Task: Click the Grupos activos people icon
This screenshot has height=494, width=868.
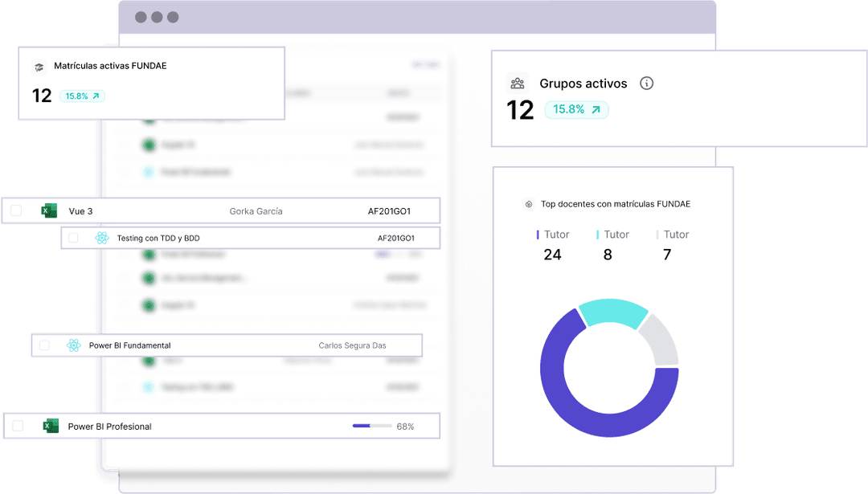Action: click(518, 84)
